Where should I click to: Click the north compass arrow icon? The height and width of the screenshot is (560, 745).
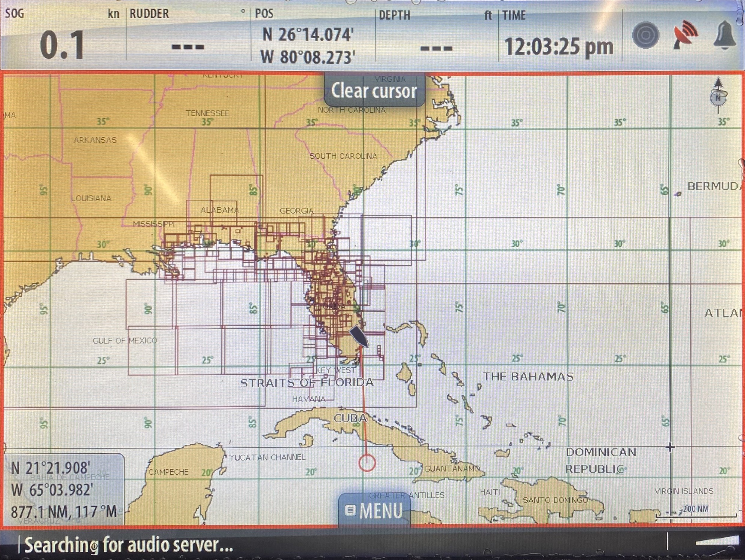pos(718,95)
